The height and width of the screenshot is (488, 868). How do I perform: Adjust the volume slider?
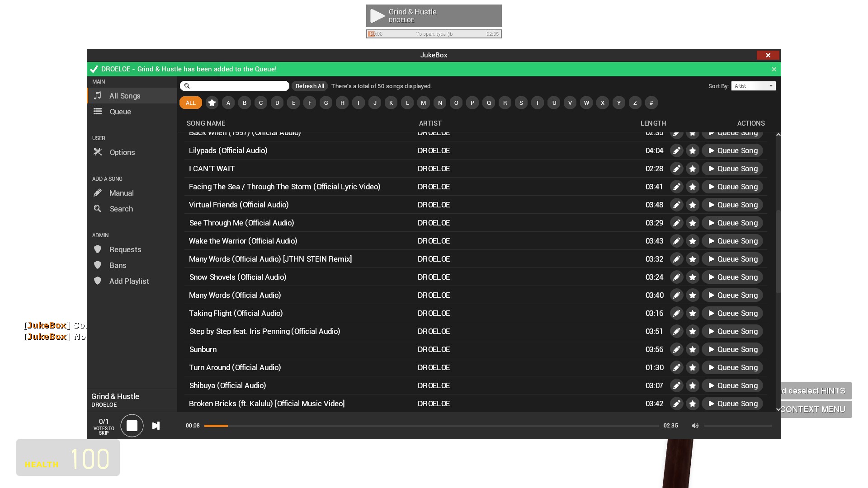tap(738, 426)
